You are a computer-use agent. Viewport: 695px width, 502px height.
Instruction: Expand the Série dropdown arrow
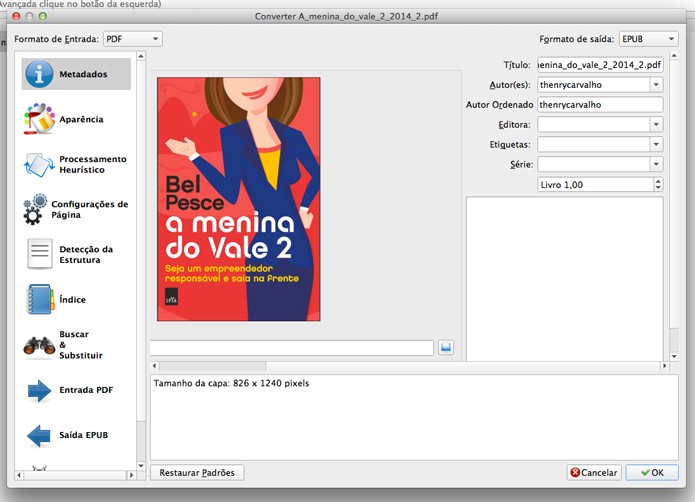click(656, 164)
